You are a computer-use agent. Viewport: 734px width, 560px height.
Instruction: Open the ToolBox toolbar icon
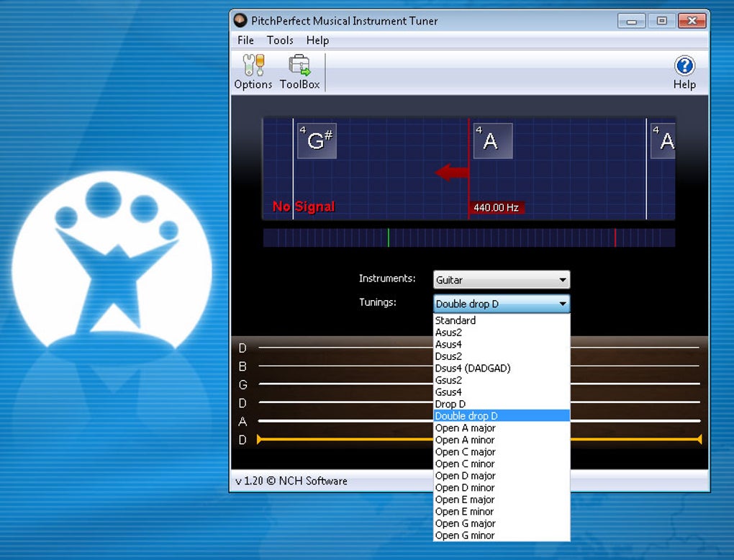pos(299,72)
